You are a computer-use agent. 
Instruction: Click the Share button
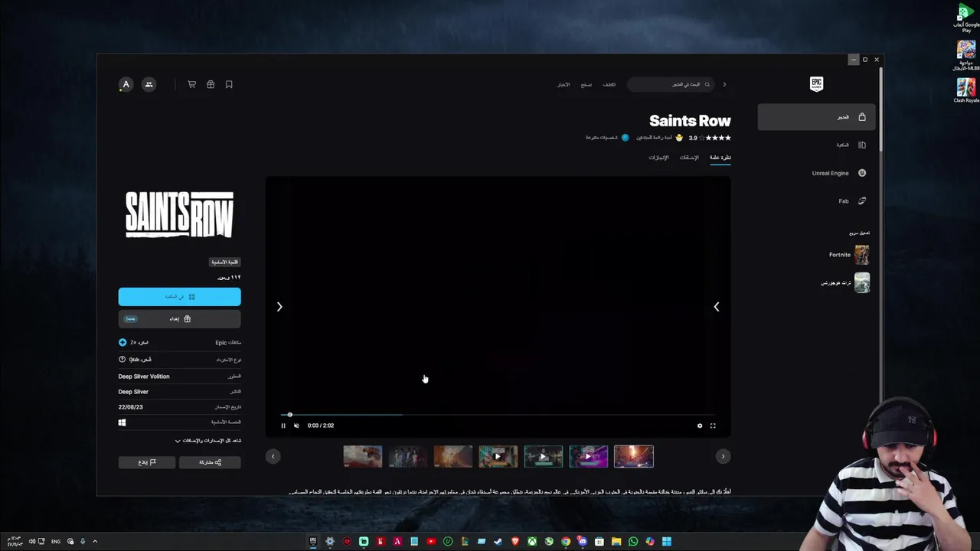(x=210, y=462)
